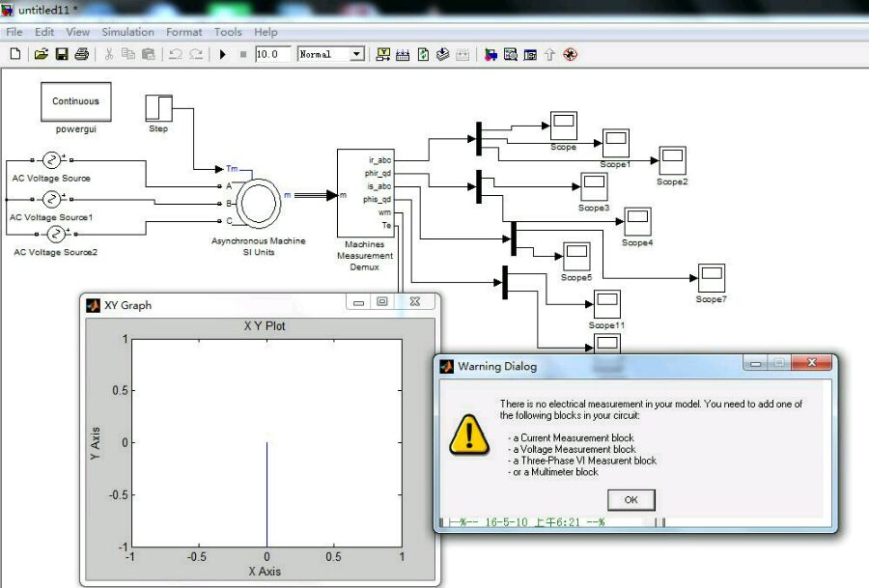
Task: Select the Step block
Action: point(159,108)
